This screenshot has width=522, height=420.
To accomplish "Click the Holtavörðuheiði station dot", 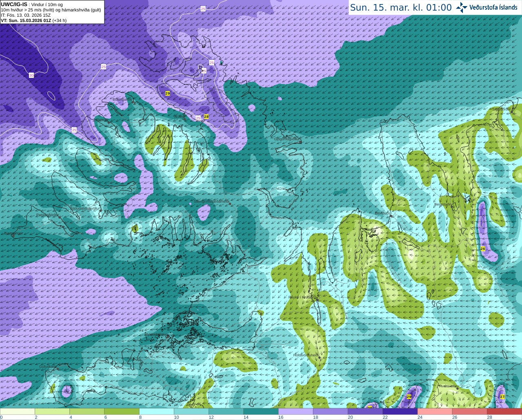I will pyautogui.click(x=319, y=358).
